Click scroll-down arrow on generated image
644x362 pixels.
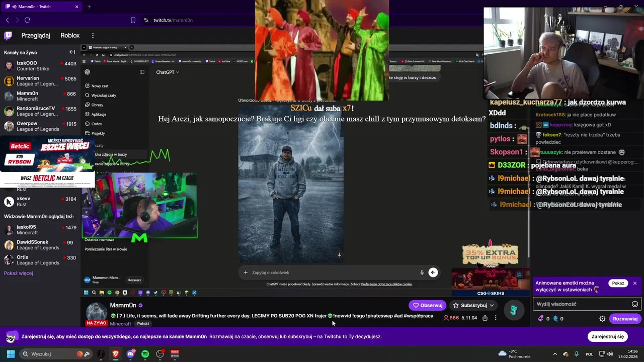click(339, 255)
